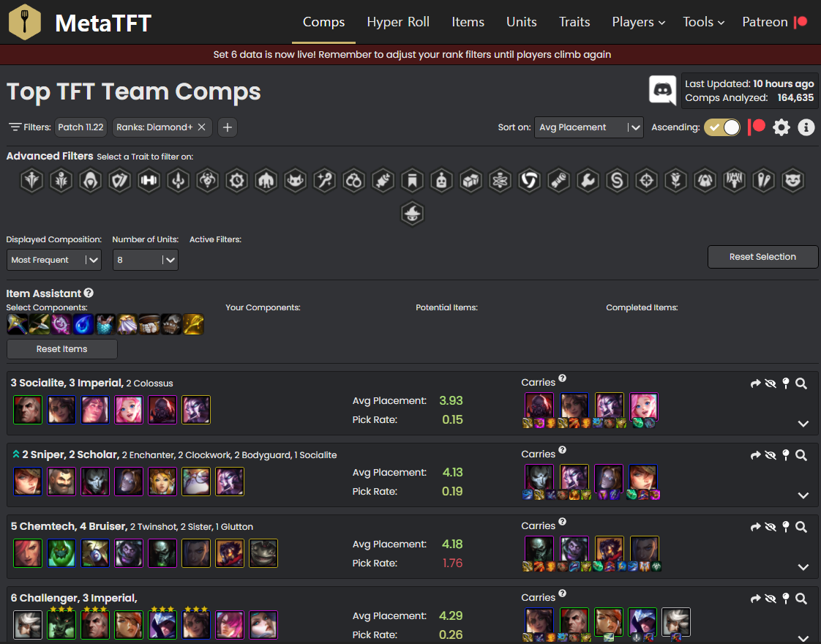The height and width of the screenshot is (644, 821).
Task: Hide the 3 Socialite, 3 Imperial comp
Action: [771, 383]
